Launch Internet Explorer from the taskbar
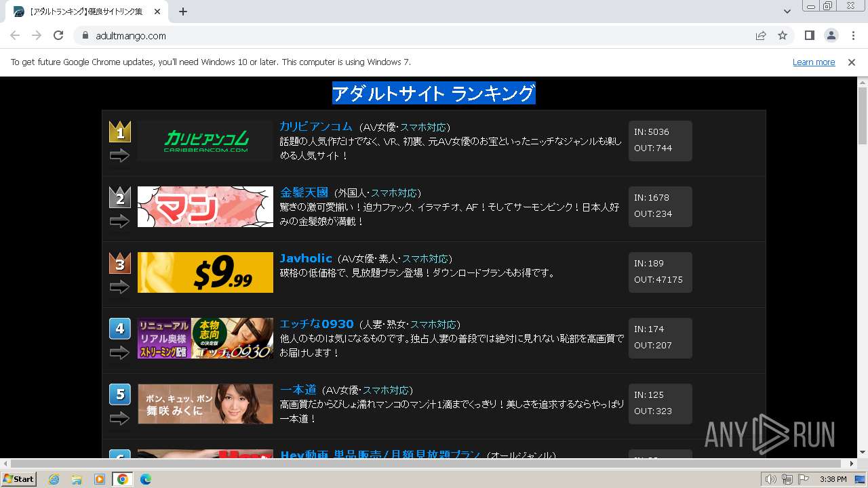The width and height of the screenshot is (868, 488). click(x=54, y=479)
